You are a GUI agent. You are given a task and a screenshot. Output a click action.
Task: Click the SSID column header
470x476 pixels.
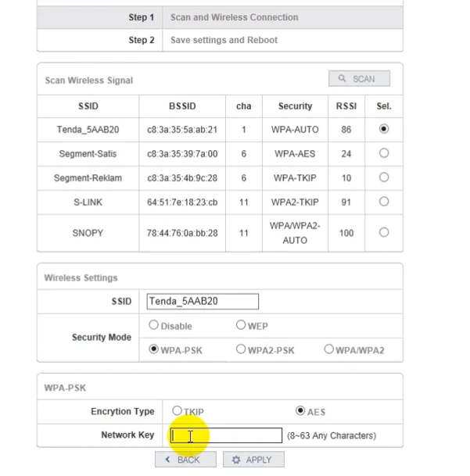(x=88, y=106)
